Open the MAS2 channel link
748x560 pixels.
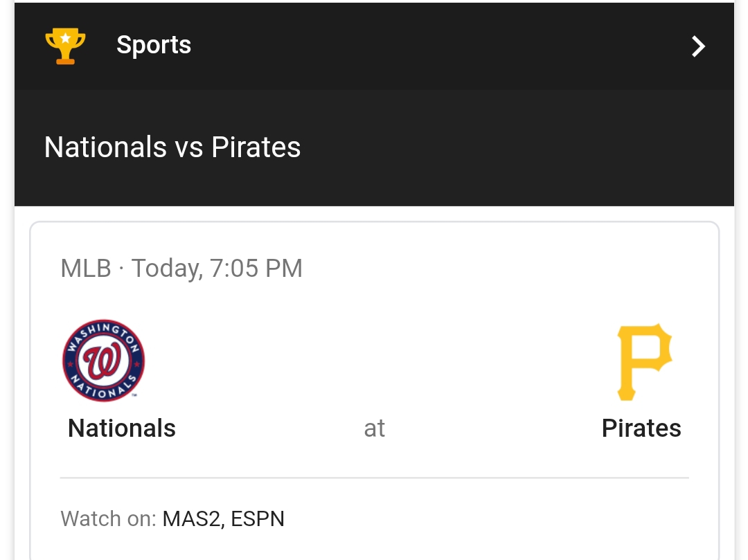[191, 518]
